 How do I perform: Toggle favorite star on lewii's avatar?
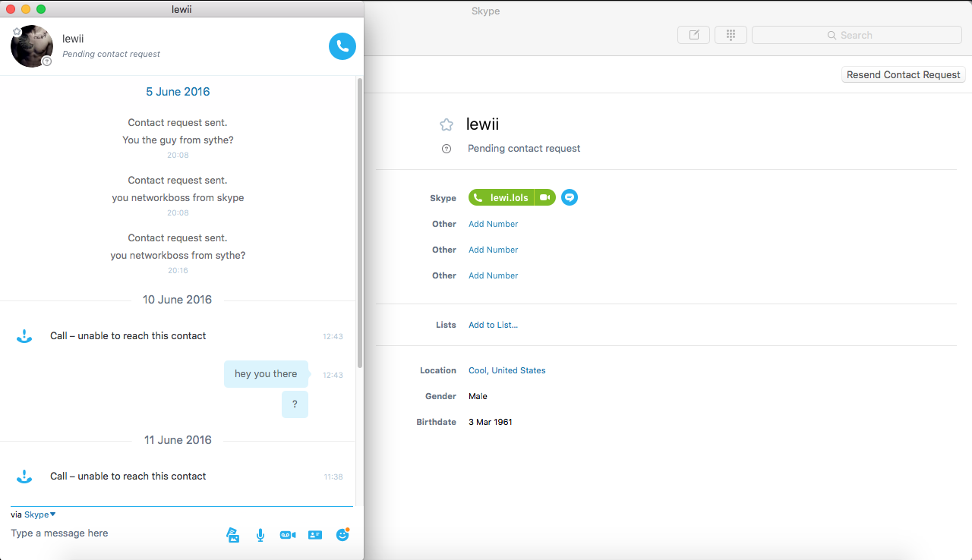(x=17, y=32)
